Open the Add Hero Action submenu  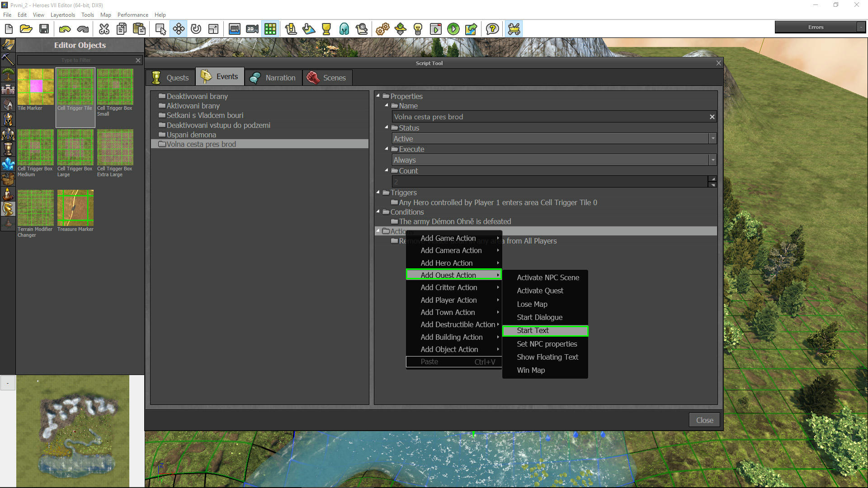tap(454, 263)
